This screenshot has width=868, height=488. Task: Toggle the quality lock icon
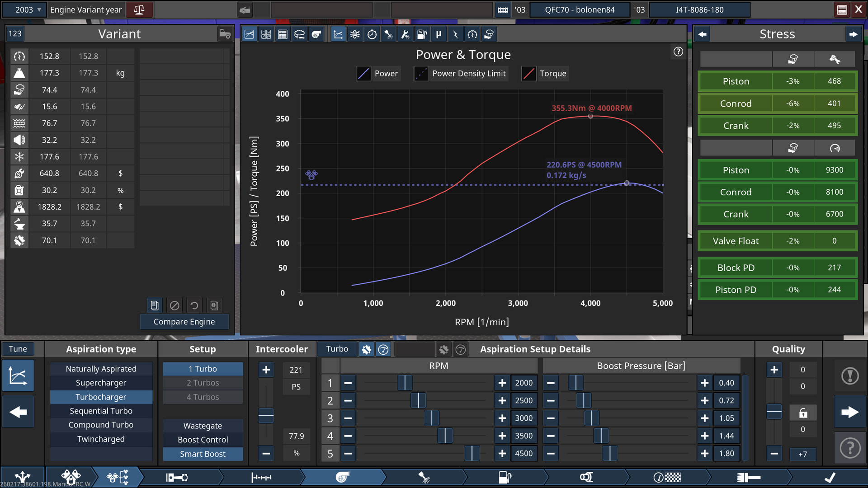[802, 413]
